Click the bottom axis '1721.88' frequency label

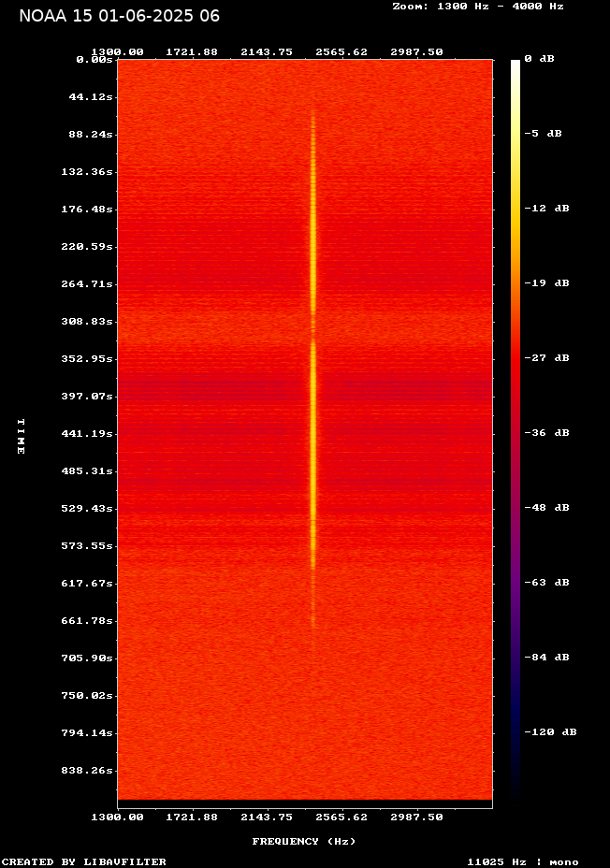[x=192, y=817]
